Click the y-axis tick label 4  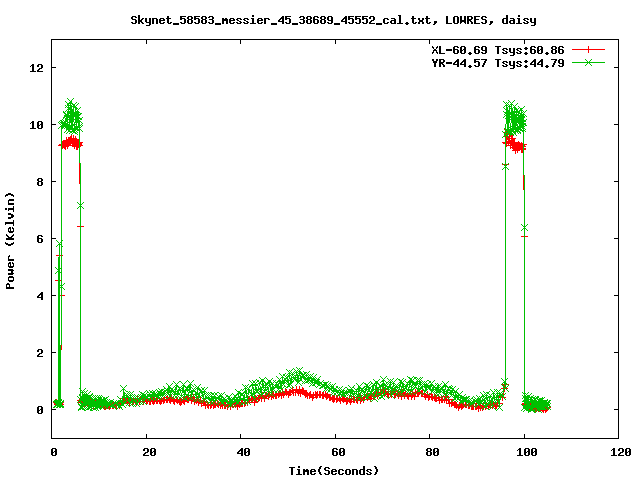coord(40,296)
